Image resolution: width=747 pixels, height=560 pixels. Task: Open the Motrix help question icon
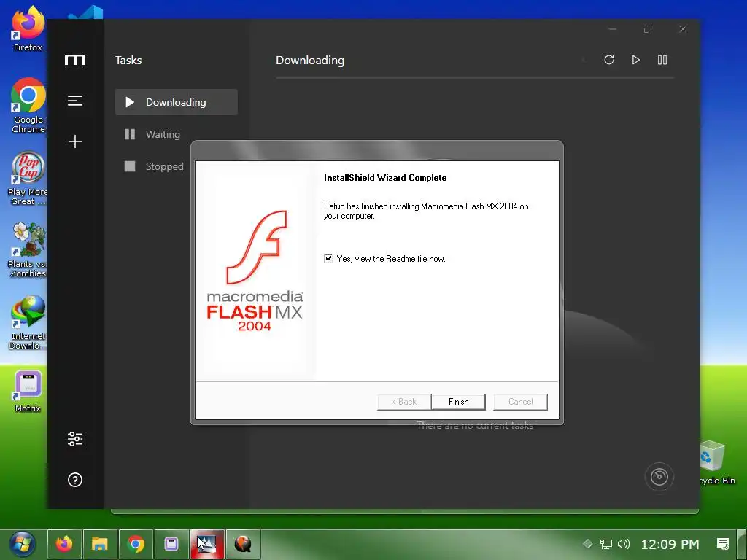75,480
